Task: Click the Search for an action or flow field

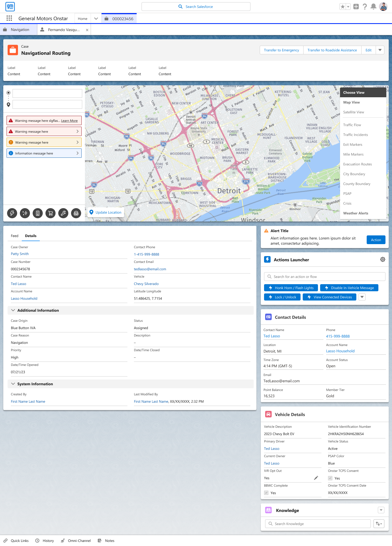Action: click(325, 277)
